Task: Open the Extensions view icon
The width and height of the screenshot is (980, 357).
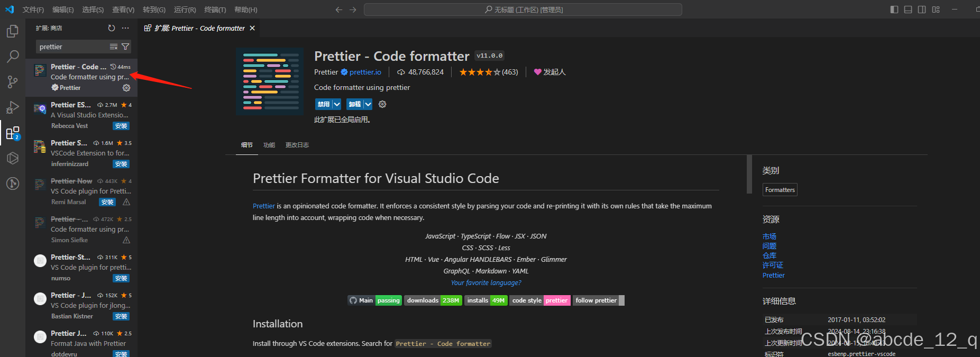Action: 13,133
